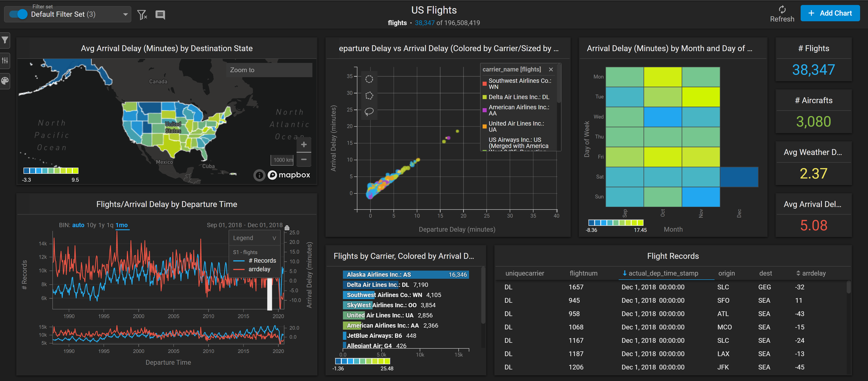
Task: Click the Saturday December heatmap cell
Action: pyautogui.click(x=739, y=177)
